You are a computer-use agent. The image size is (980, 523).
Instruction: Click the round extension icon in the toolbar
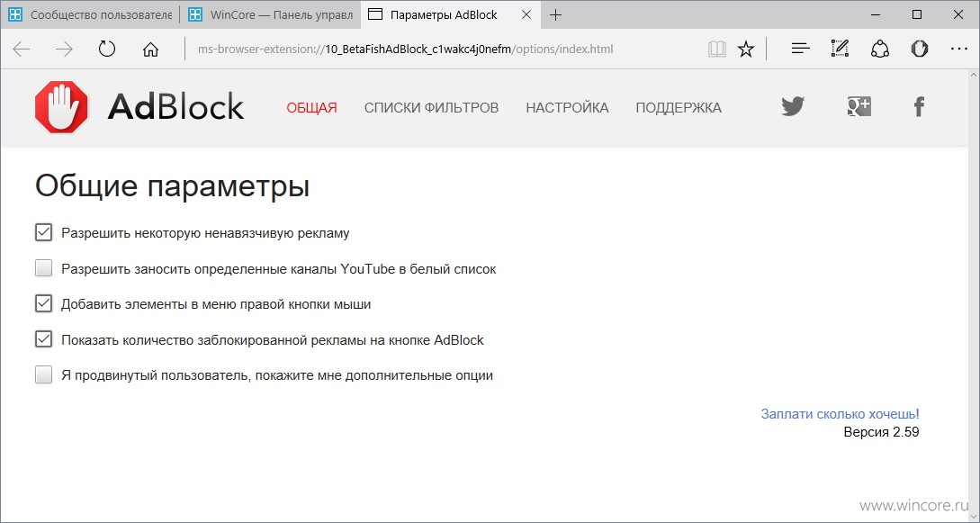[x=920, y=48]
